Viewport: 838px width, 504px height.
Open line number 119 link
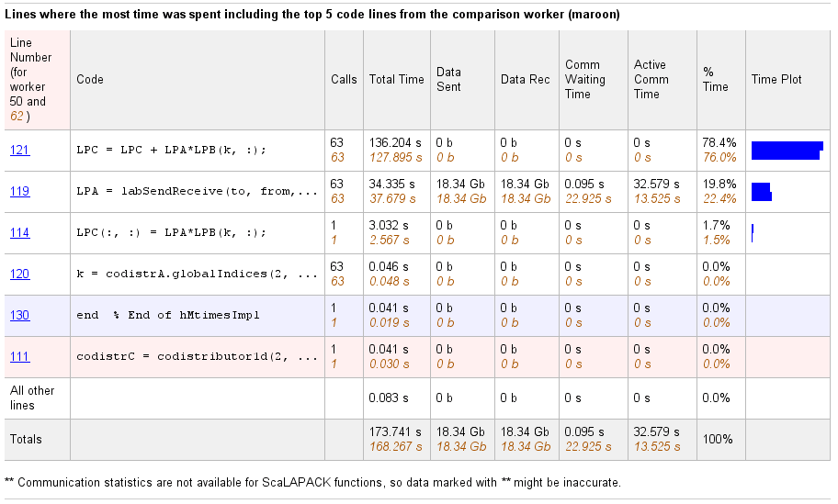click(x=20, y=191)
